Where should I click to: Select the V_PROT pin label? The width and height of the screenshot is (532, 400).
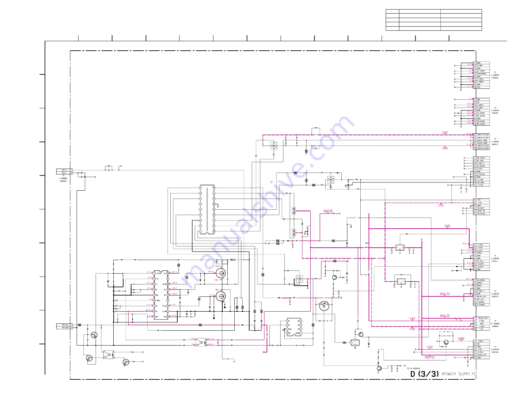pos(480,79)
